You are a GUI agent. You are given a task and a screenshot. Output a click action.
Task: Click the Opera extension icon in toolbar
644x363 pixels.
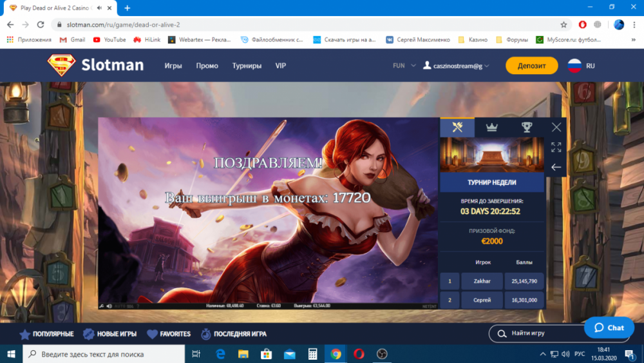[x=582, y=25]
